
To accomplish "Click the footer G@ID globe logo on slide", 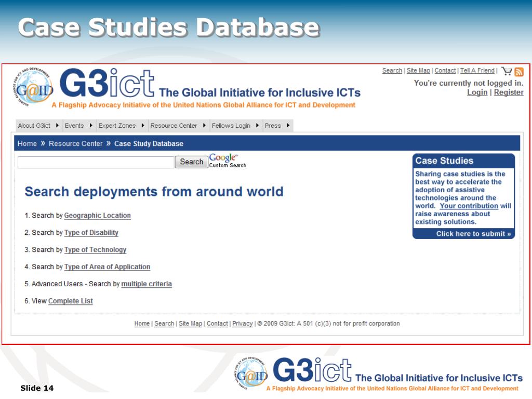I will [251, 373].
